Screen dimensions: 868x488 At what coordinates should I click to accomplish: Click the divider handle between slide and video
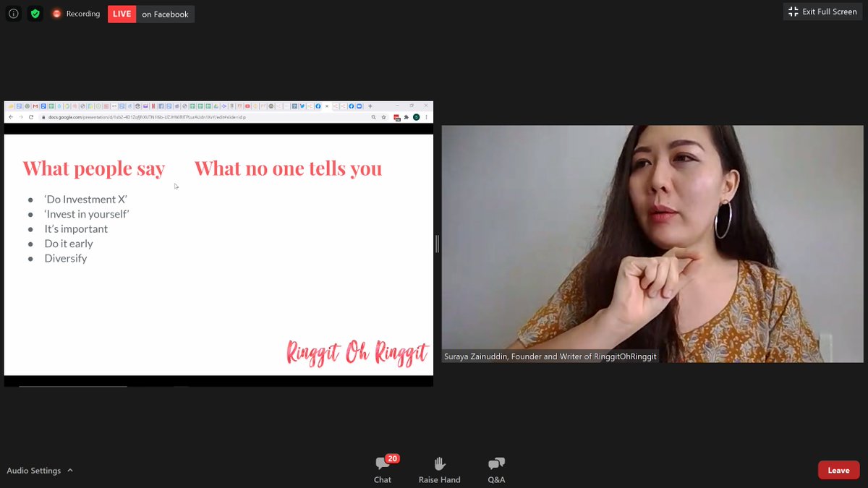tap(437, 244)
